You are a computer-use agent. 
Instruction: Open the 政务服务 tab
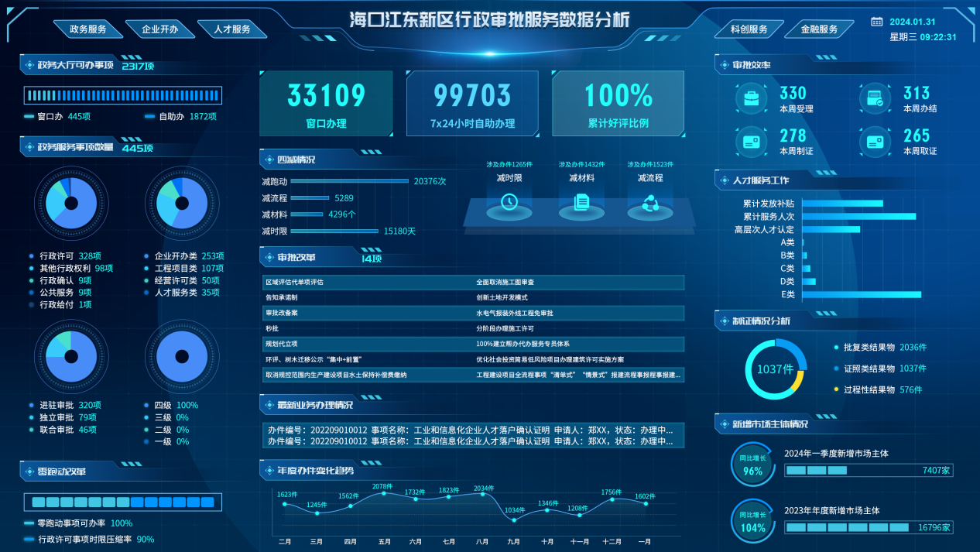88,29
